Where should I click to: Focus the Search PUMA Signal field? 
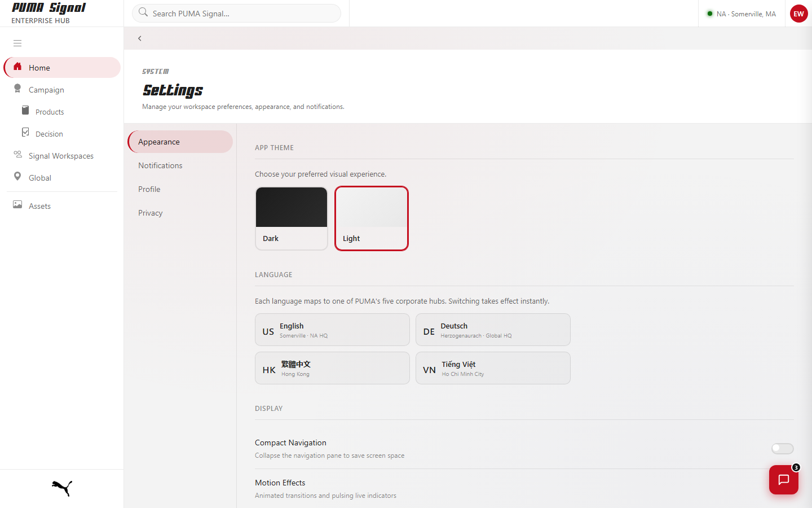pyautogui.click(x=236, y=14)
